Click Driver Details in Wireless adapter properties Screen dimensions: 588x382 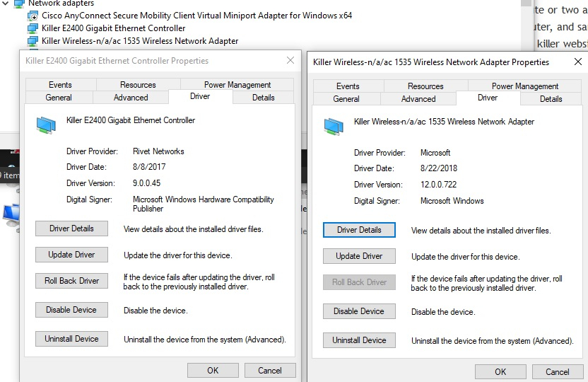pyautogui.click(x=359, y=230)
